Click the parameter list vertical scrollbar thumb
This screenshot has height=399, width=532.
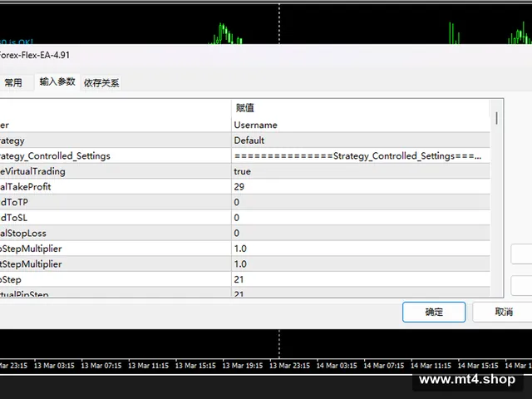(x=497, y=118)
